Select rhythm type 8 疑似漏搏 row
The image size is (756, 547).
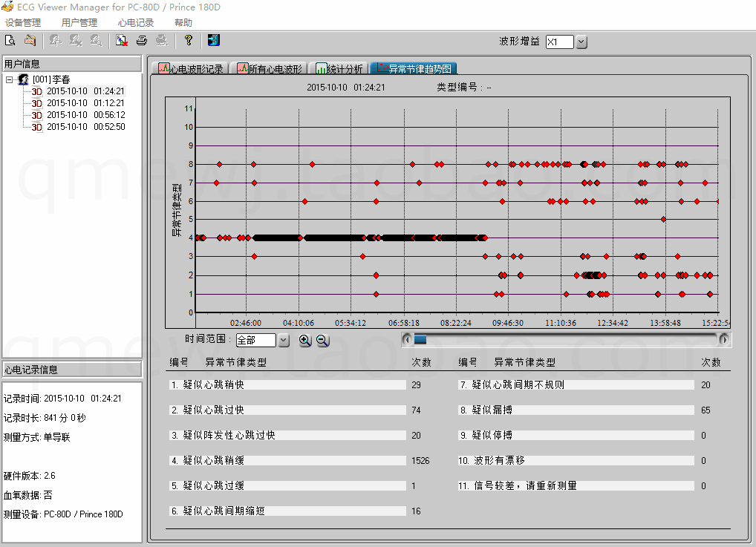[x=576, y=410]
